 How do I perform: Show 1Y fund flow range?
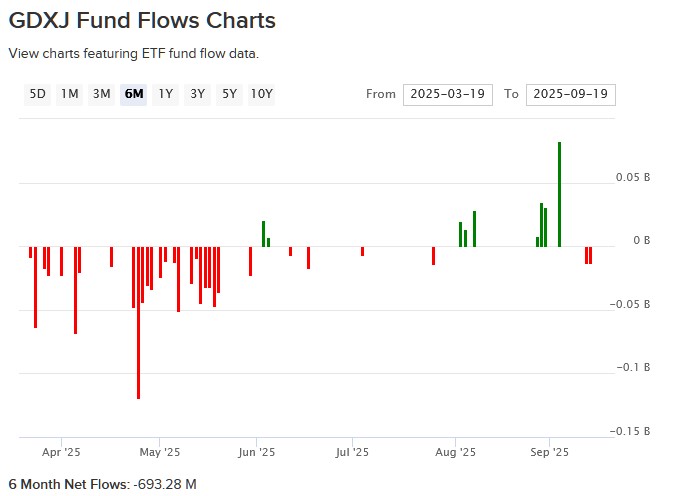point(165,94)
